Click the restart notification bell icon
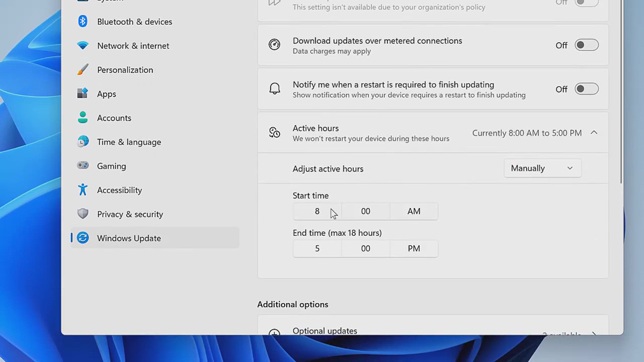Screen dimensions: 644x362 click(274, 88)
